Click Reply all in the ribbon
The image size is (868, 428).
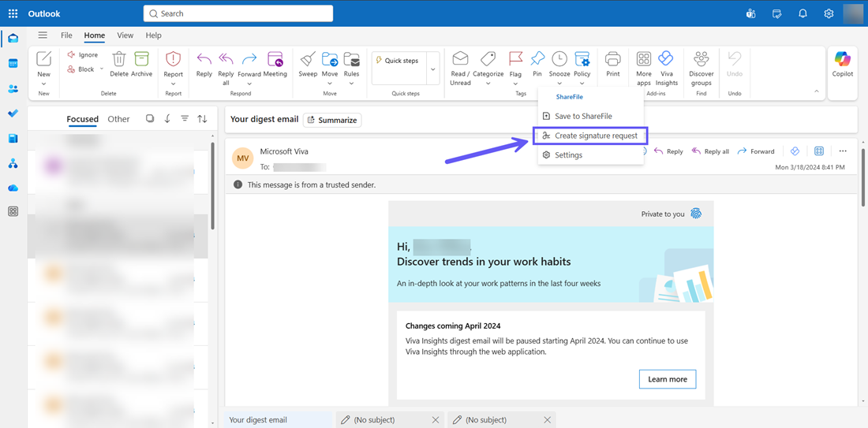tap(226, 68)
